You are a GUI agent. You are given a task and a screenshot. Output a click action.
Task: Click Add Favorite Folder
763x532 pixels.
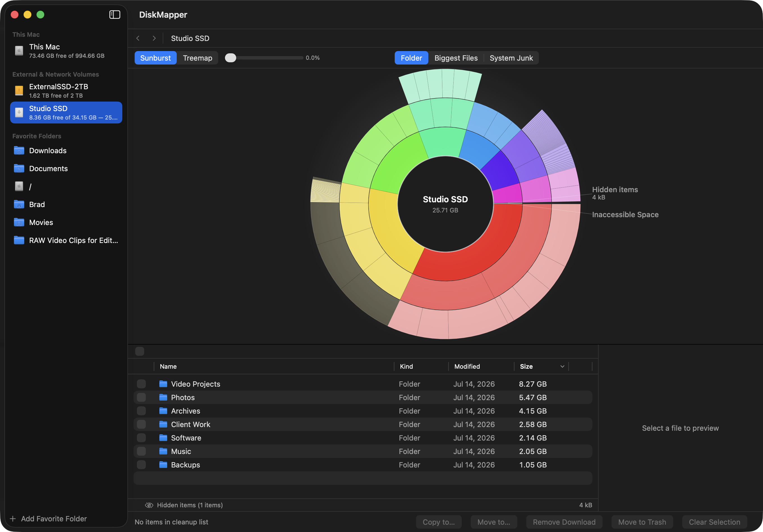pyautogui.click(x=49, y=519)
